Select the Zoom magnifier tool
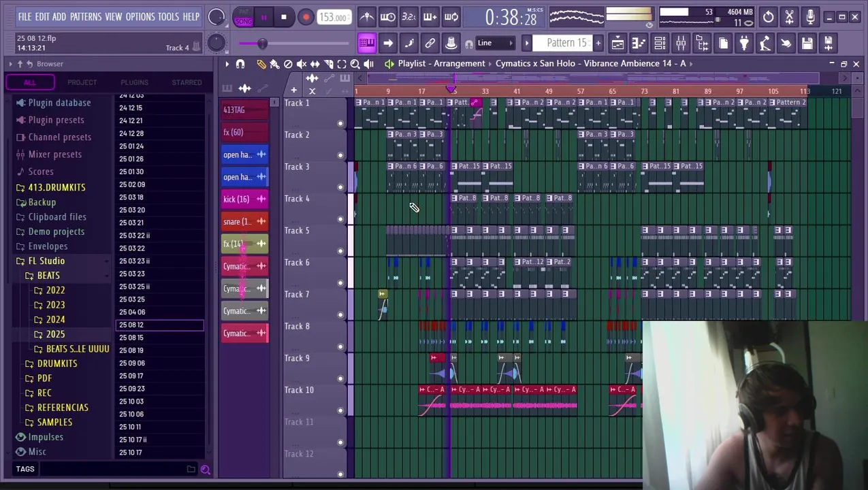This screenshot has width=868, height=490. point(355,64)
